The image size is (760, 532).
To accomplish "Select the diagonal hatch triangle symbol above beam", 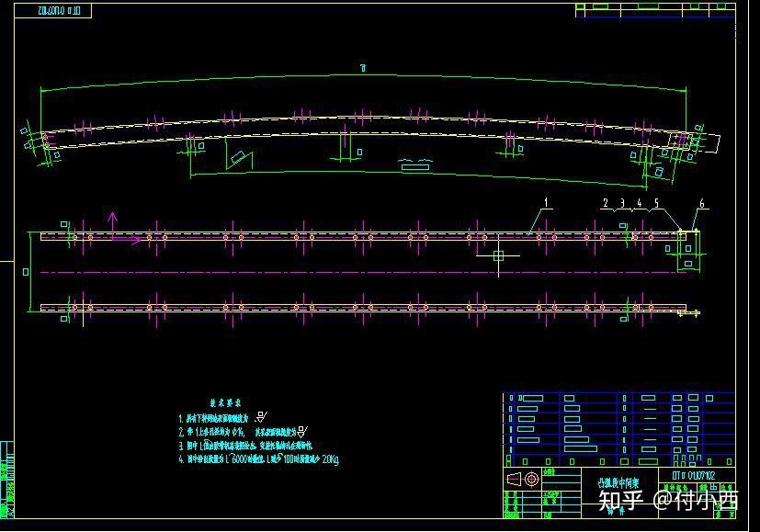I will click(x=237, y=156).
